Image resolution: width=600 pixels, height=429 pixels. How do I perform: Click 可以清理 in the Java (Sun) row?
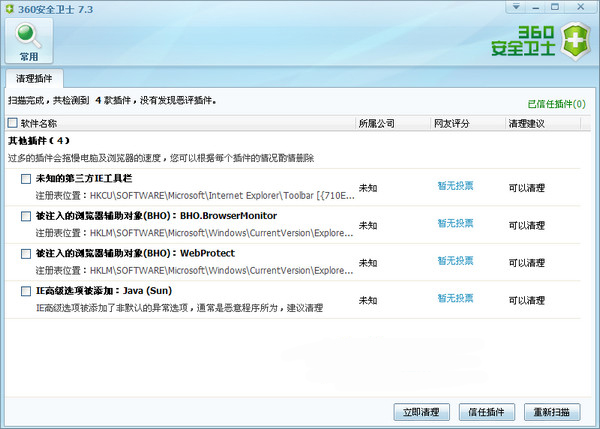click(527, 300)
